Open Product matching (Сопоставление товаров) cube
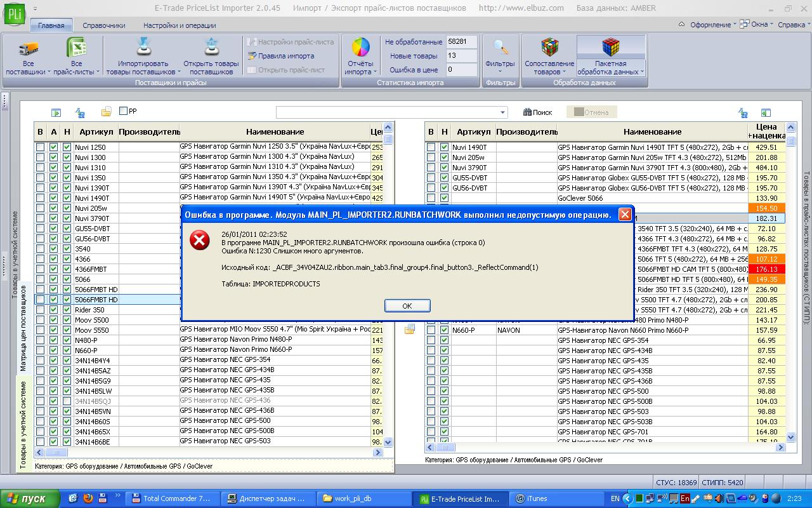812x508 pixels. pyautogui.click(x=549, y=48)
